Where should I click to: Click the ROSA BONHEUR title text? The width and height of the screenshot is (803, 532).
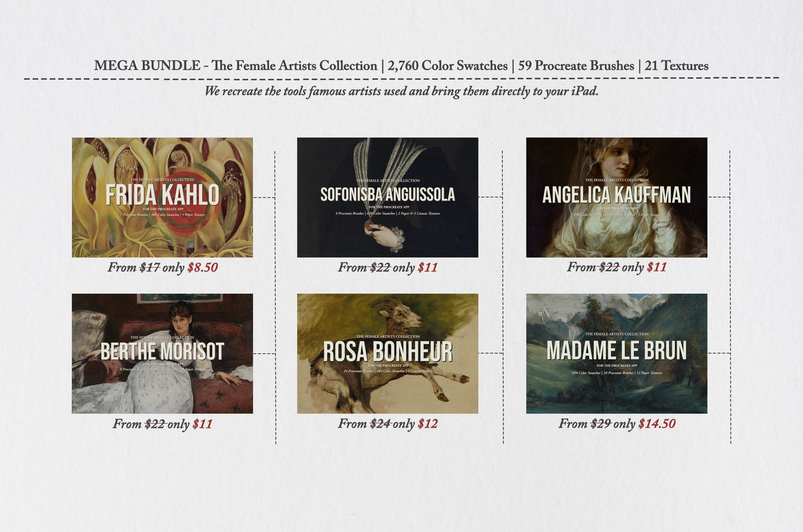(388, 352)
